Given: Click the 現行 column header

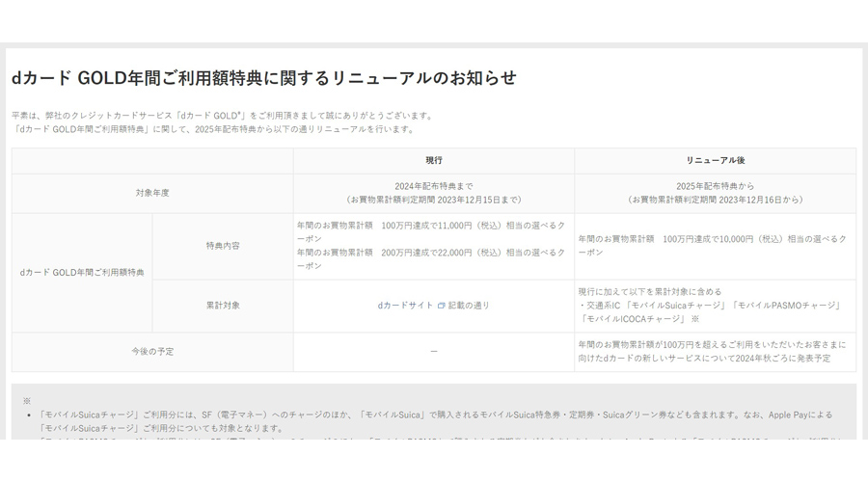Looking at the screenshot, I should pos(433,160).
